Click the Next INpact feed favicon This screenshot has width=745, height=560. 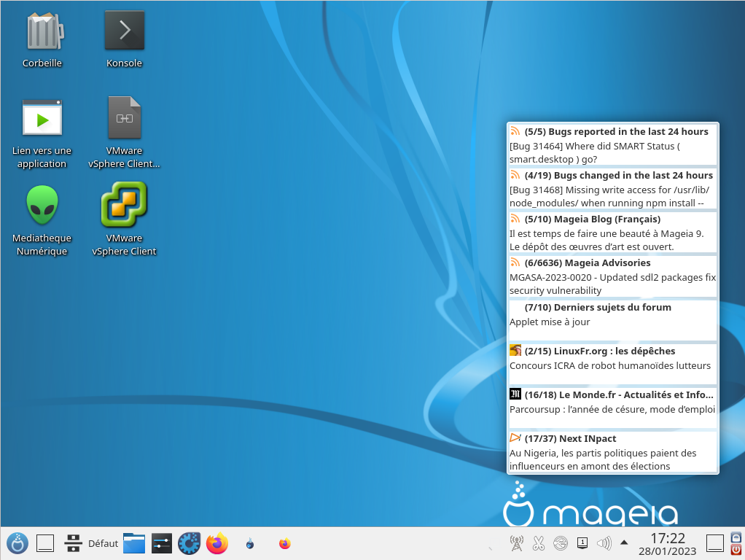click(x=515, y=437)
